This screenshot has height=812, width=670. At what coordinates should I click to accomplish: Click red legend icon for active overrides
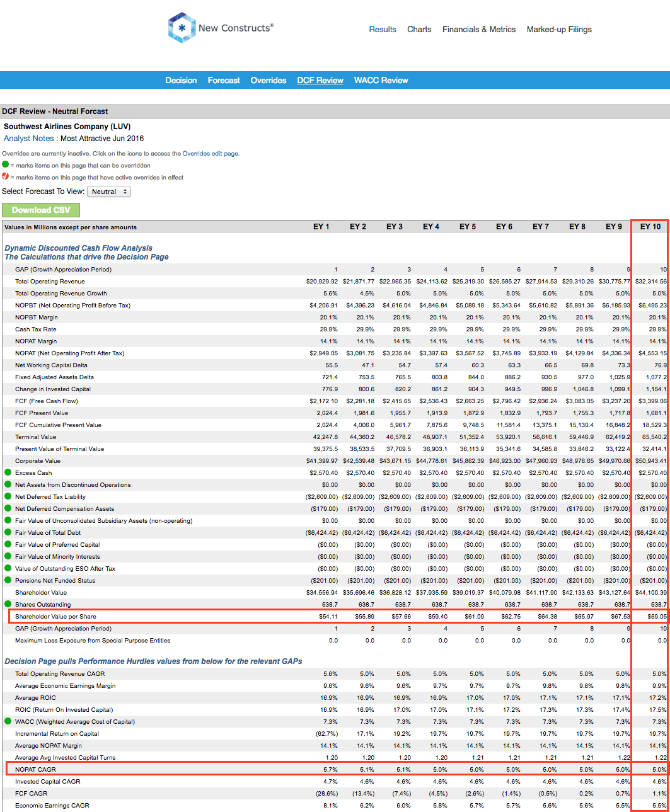pyautogui.click(x=6, y=176)
